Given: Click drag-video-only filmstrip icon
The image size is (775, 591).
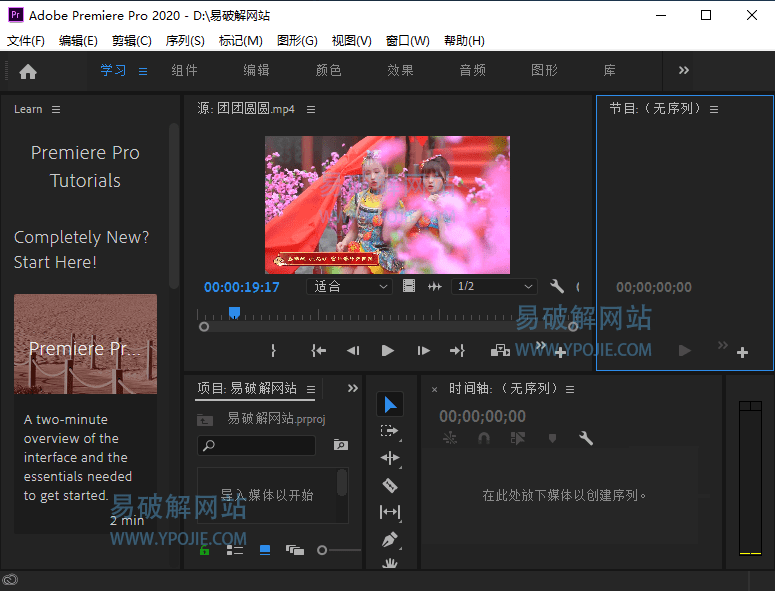Looking at the screenshot, I should point(409,286).
